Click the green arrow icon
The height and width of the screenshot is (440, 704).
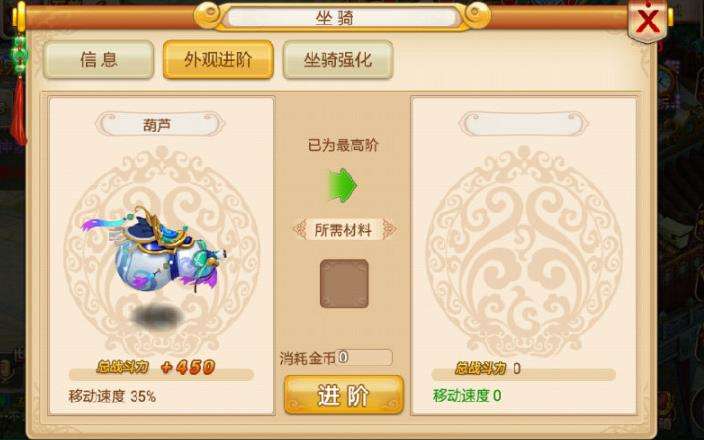[343, 185]
